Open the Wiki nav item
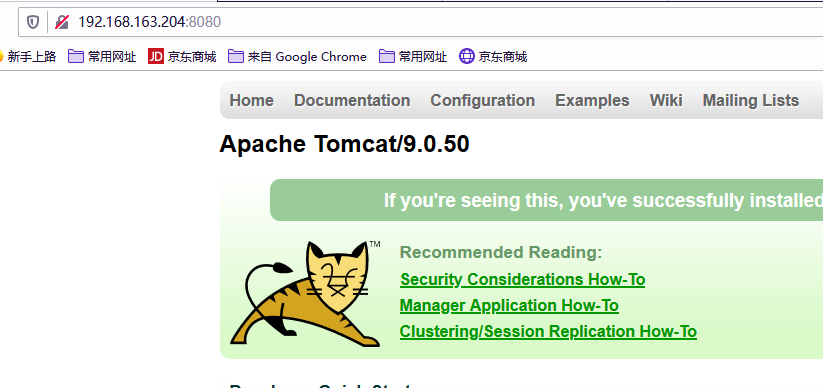The image size is (823, 388). point(666,100)
